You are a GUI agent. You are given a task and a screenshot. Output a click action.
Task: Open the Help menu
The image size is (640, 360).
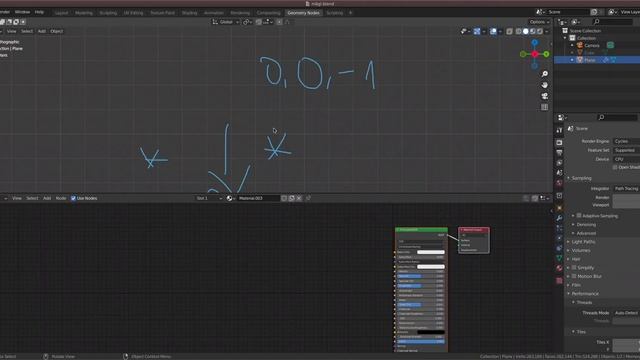(x=39, y=12)
